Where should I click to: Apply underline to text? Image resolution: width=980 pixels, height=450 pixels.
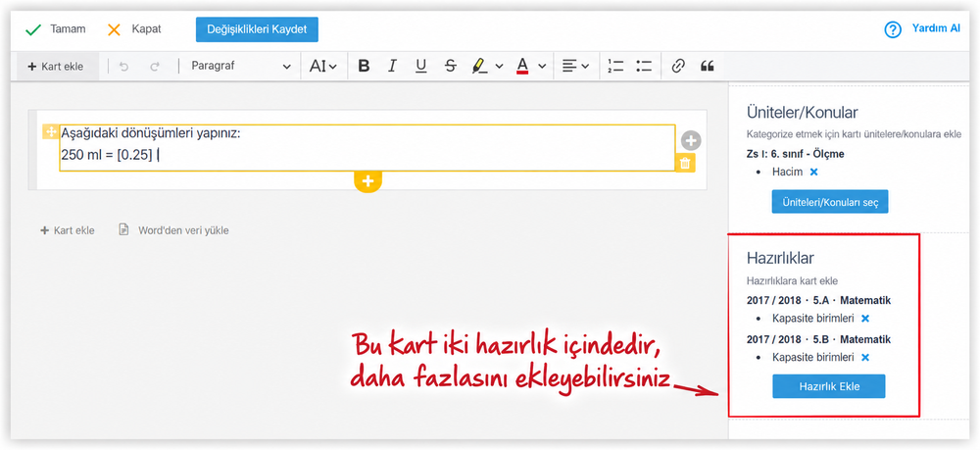click(421, 66)
